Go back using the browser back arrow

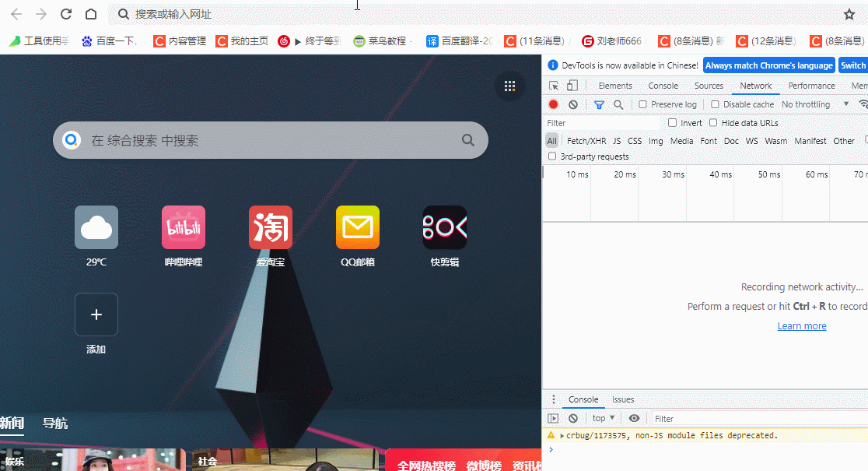pyautogui.click(x=16, y=15)
